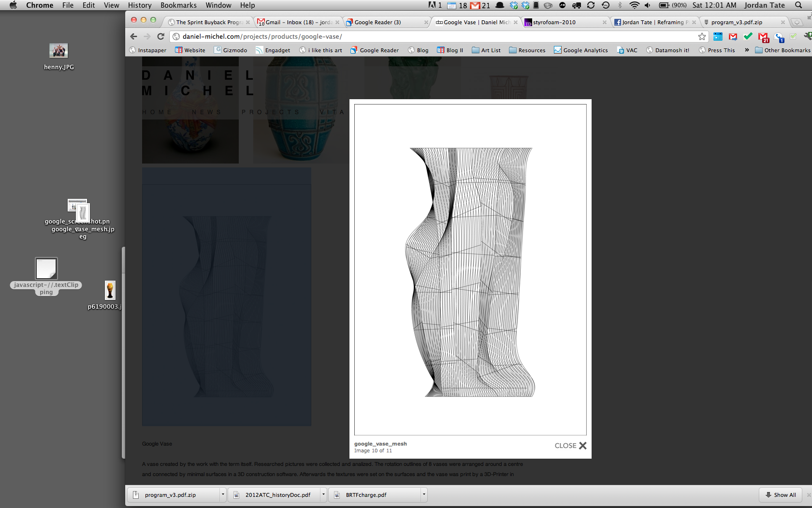This screenshot has height=508, width=812.
Task: Click the browser back arrow button
Action: click(x=134, y=36)
